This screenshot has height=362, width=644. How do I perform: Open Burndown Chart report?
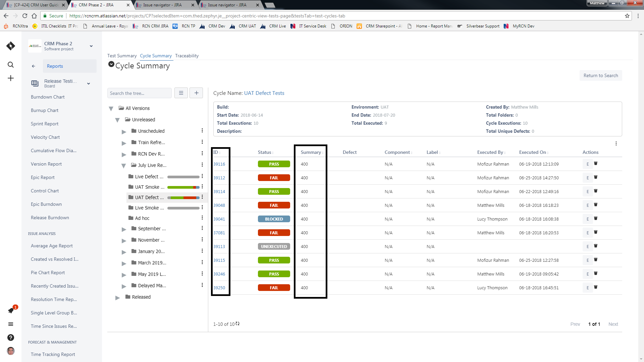point(48,97)
